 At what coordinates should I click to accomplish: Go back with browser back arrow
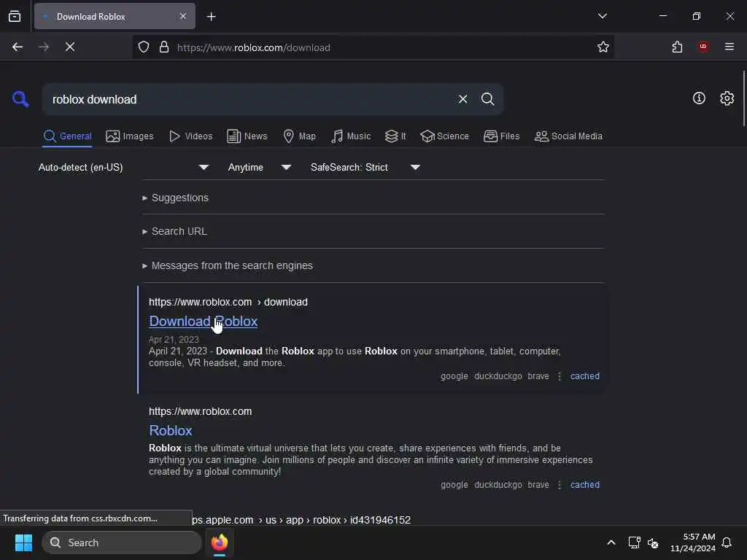point(18,47)
